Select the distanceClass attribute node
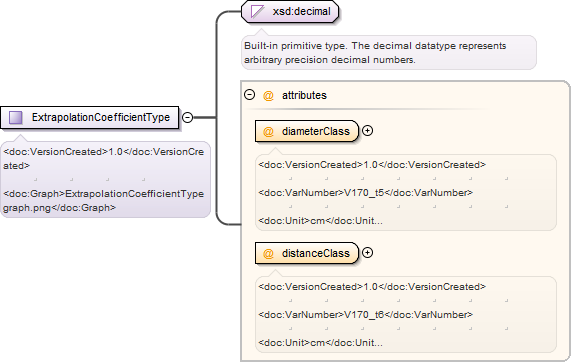The height and width of the screenshot is (363, 572). pos(307,253)
